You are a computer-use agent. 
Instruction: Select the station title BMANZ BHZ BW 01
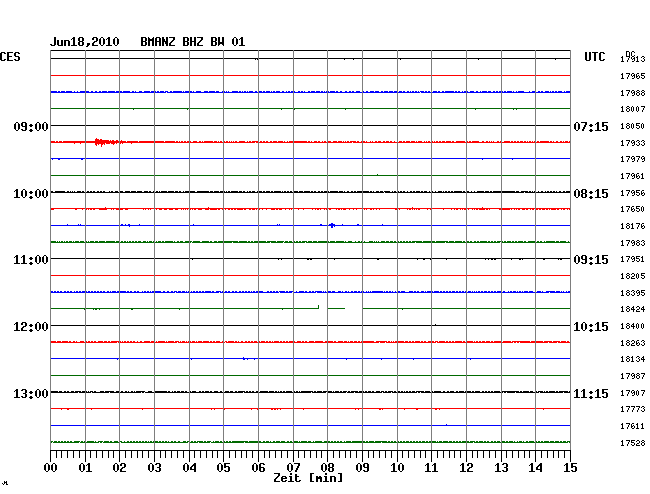(x=193, y=42)
